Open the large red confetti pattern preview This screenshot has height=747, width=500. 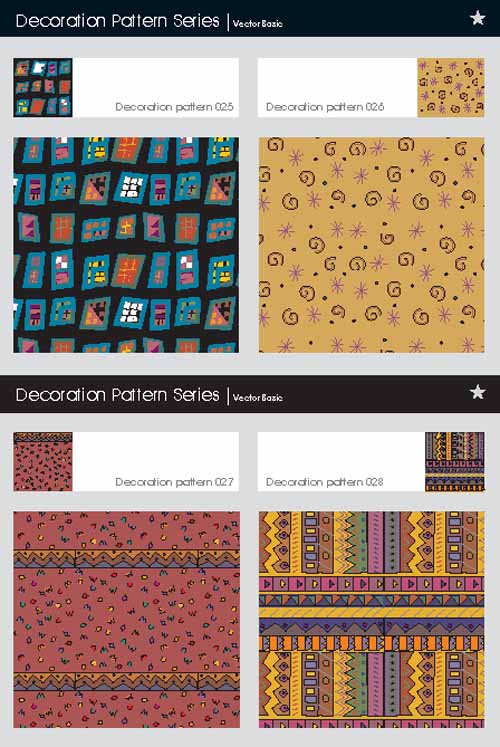tap(126, 619)
